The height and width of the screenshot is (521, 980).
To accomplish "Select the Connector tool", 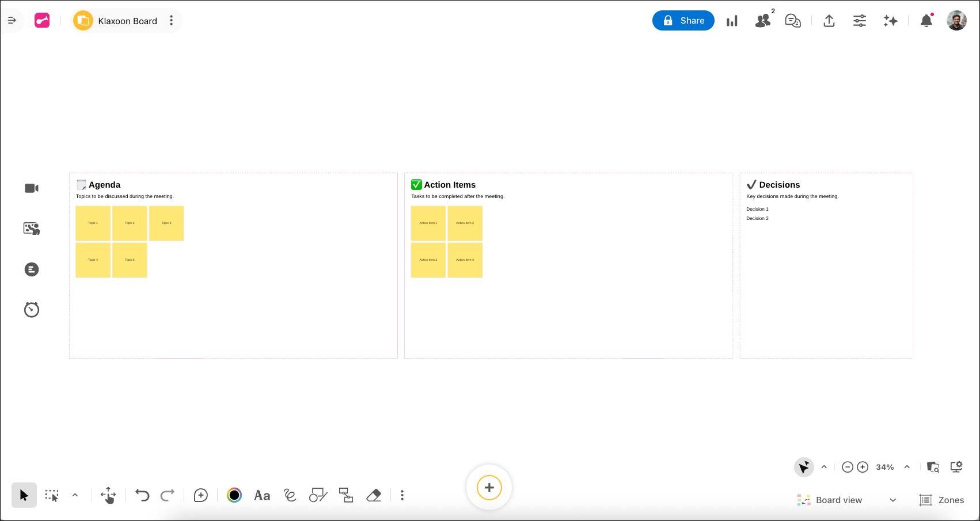I will pyautogui.click(x=346, y=495).
